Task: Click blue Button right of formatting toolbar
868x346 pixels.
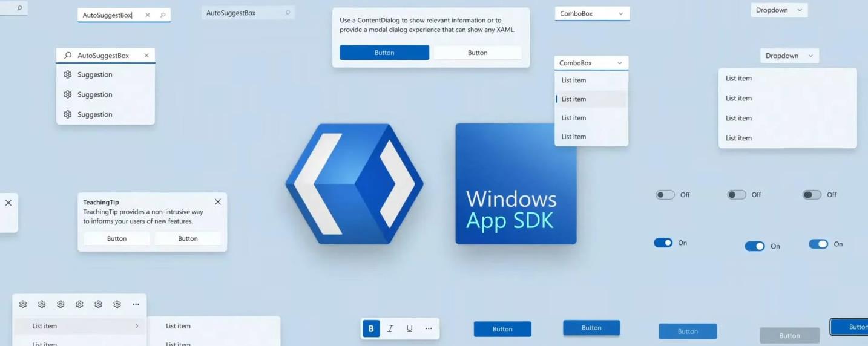Action: [502, 329]
